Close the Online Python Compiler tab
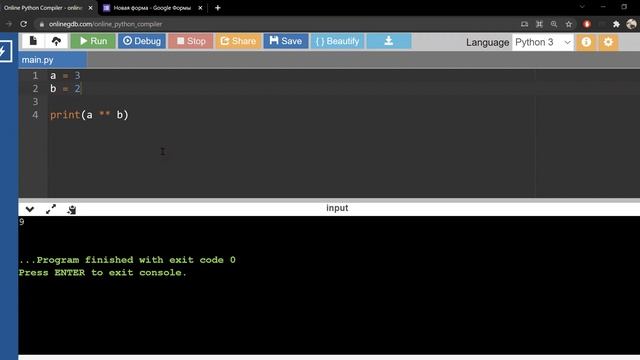 [x=90, y=8]
